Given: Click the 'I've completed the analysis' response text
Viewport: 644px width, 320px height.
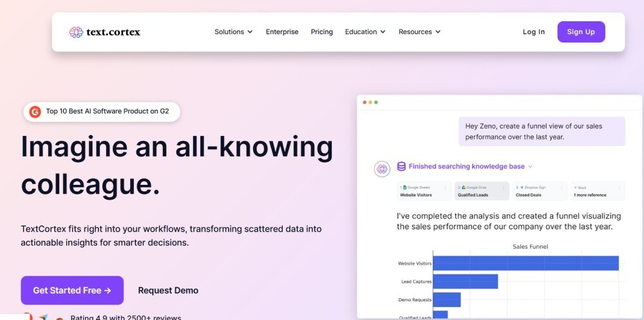Looking at the screenshot, I should point(509,221).
